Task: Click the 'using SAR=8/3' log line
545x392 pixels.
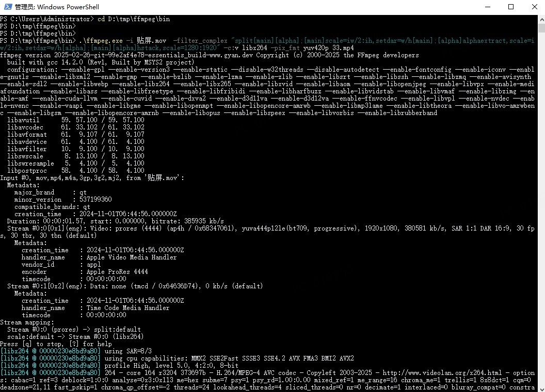Action: [76, 351]
